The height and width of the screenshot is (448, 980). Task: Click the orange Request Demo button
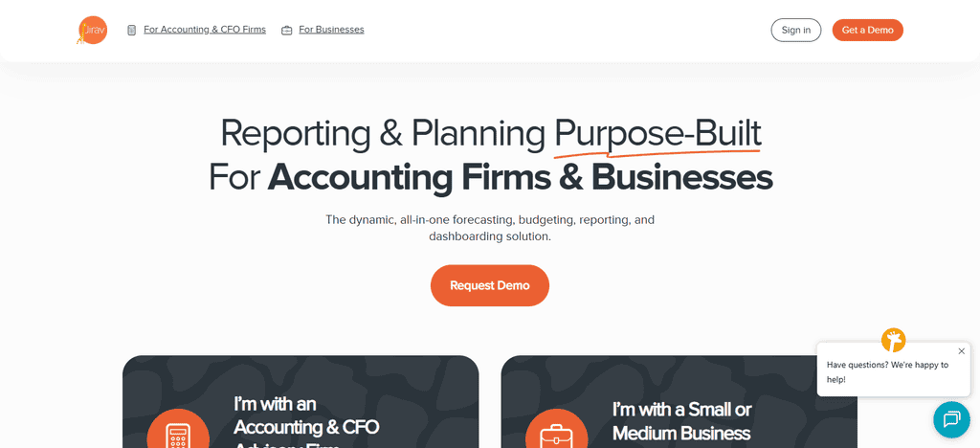490,285
